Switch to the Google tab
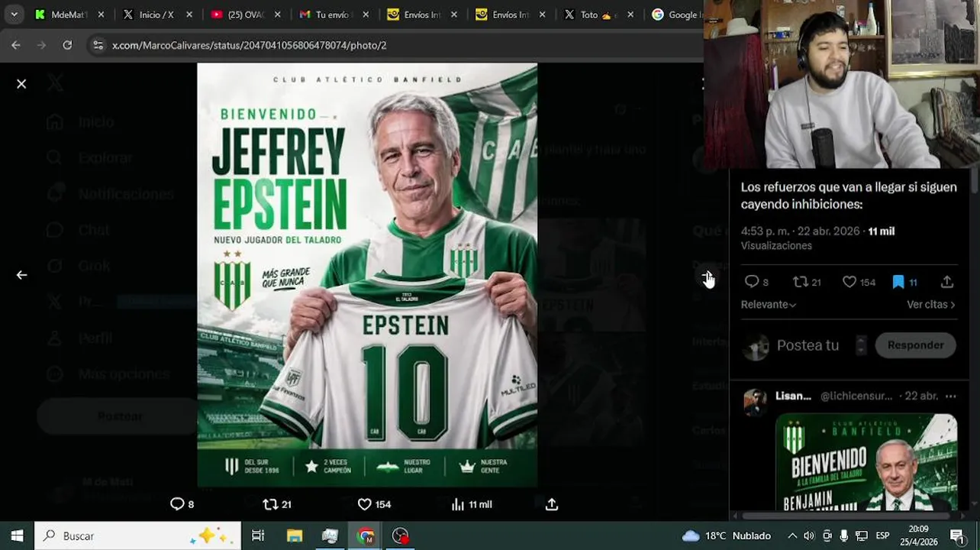Viewport: 980px width, 550px height. 675,15
